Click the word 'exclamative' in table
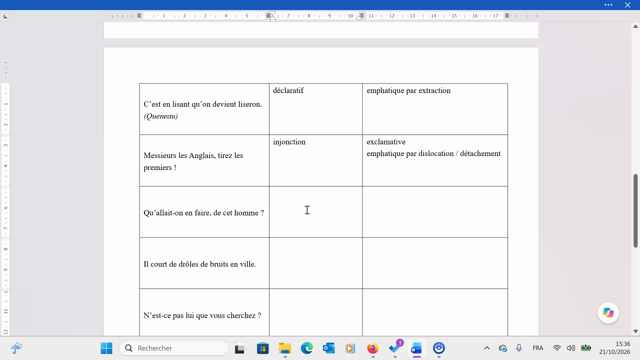Viewport: 640px width, 360px height. click(386, 142)
